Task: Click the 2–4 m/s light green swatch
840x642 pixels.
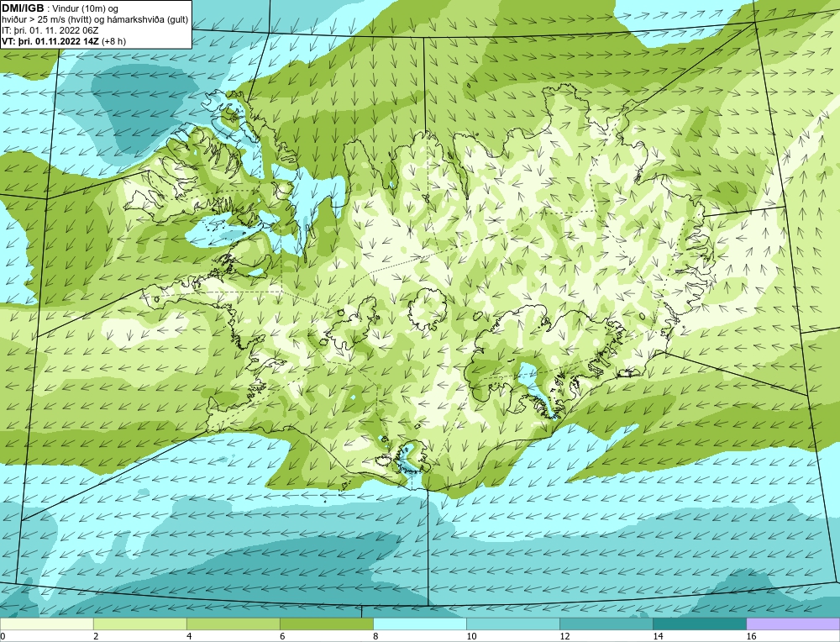Action: coord(139,624)
